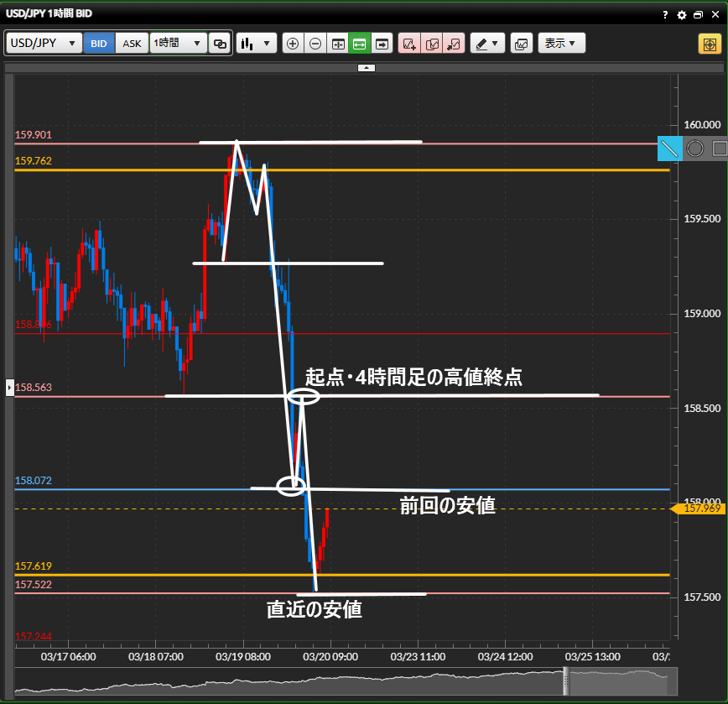Click the chart image icon beside pencil tool
This screenshot has height=704, width=728.
521,44
